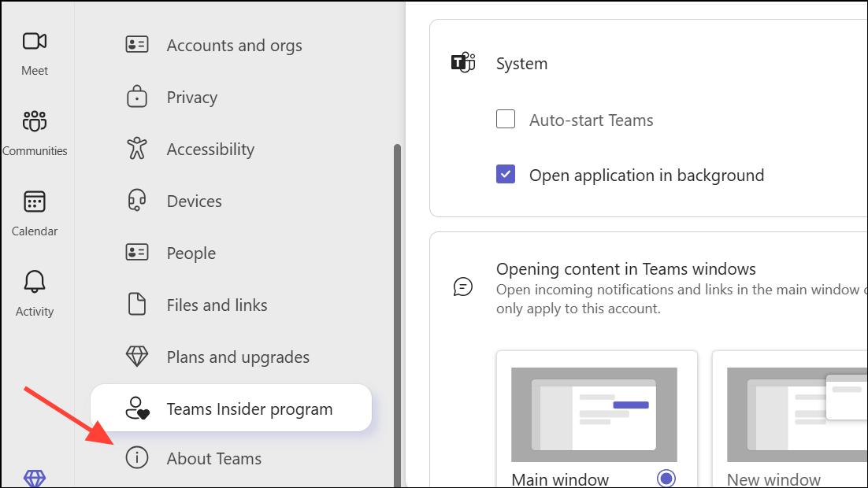Screen dimensions: 868x488
Task: Click the Calendar label
Action: (x=35, y=231)
